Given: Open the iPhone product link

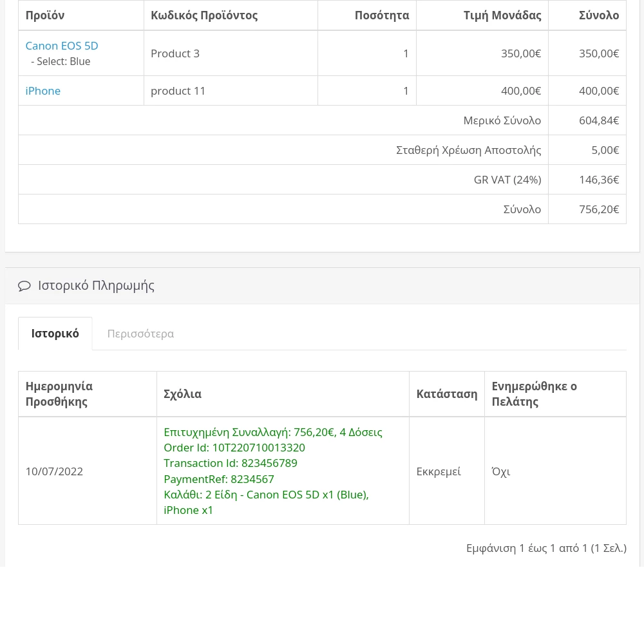Looking at the screenshot, I should (43, 91).
